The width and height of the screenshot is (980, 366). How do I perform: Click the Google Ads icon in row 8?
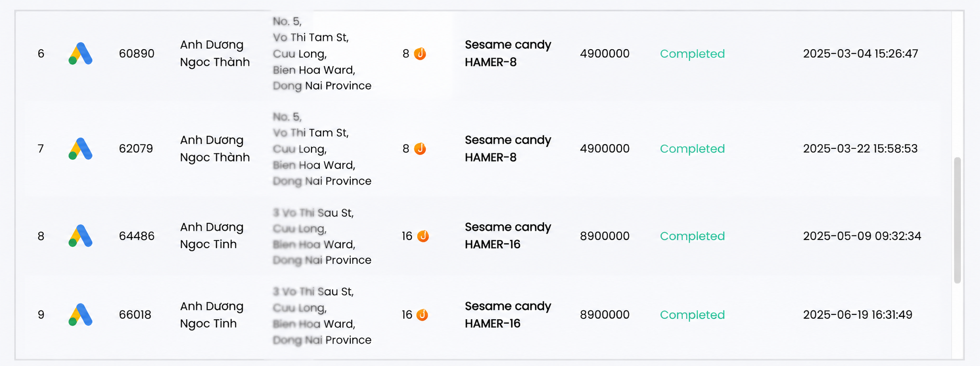(80, 236)
